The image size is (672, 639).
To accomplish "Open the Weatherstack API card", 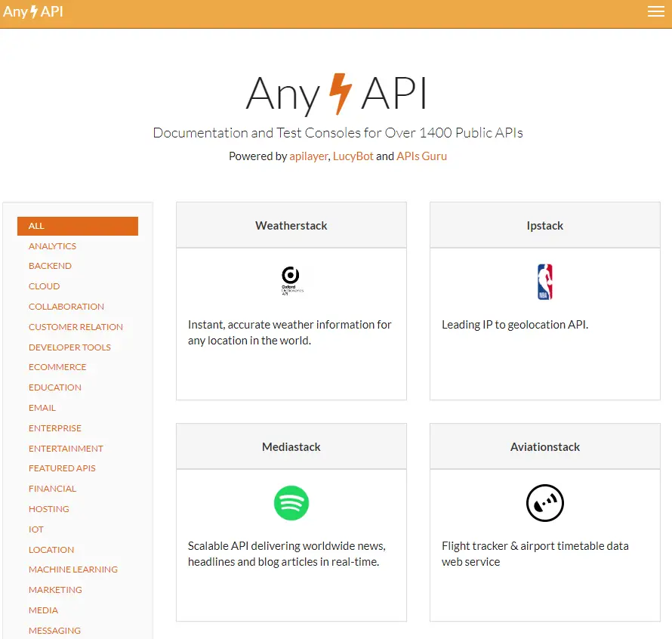I will (291, 225).
